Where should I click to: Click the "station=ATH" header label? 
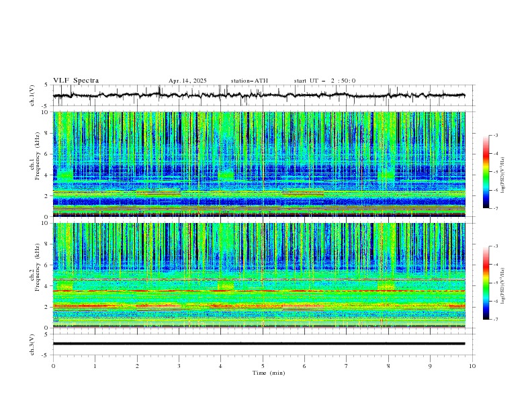249,81
